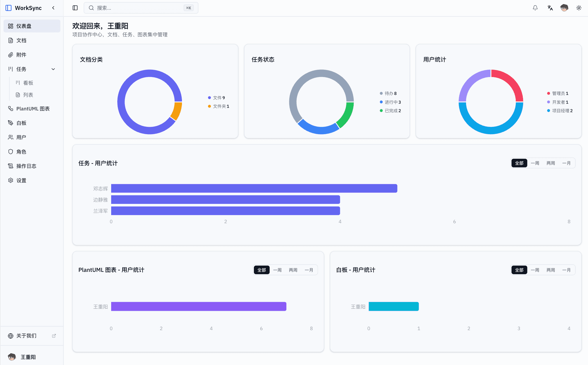Select 一月 range for PlantUML stats

(309, 270)
